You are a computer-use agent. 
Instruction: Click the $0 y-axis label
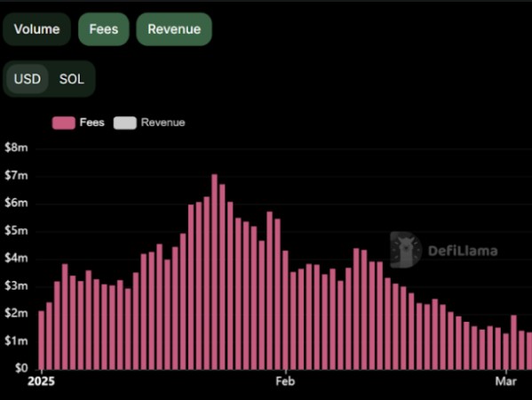pyautogui.click(x=21, y=368)
